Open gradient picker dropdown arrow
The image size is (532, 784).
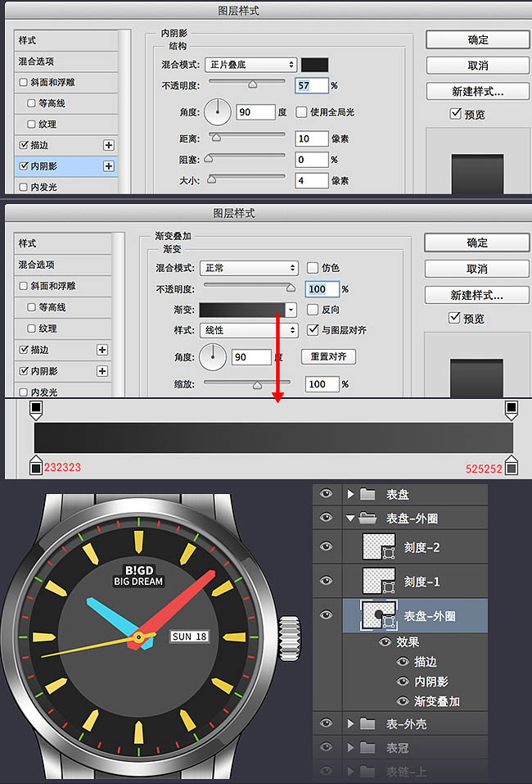(291, 310)
